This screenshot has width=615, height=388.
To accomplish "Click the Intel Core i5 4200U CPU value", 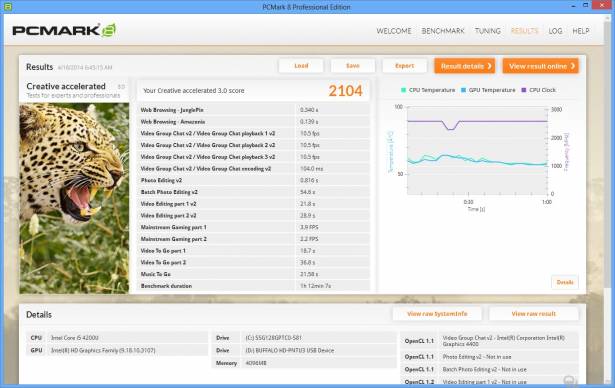I will (75, 338).
